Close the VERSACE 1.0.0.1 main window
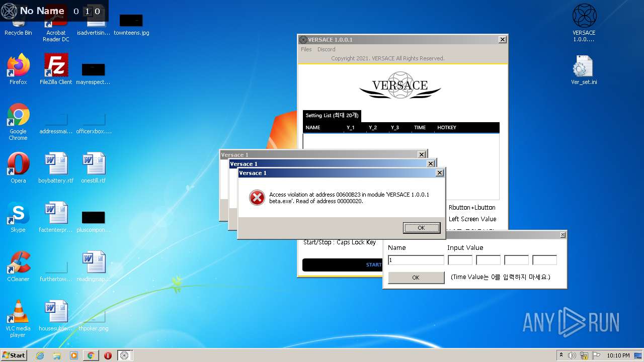 point(502,40)
